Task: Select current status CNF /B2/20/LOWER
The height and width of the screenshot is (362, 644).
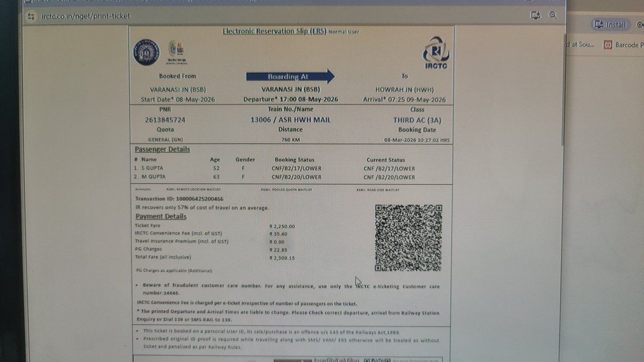Action: (x=389, y=177)
